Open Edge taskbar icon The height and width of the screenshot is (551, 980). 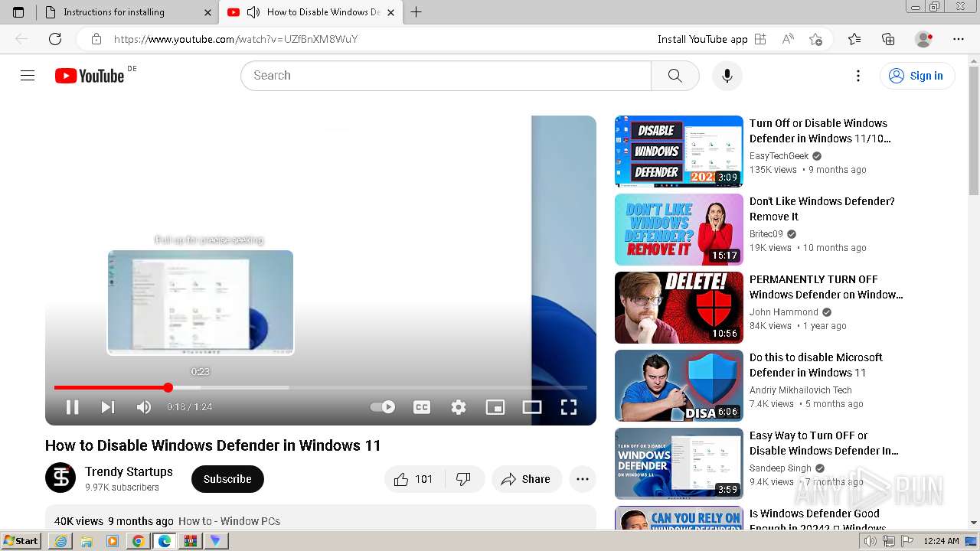pyautogui.click(x=165, y=541)
